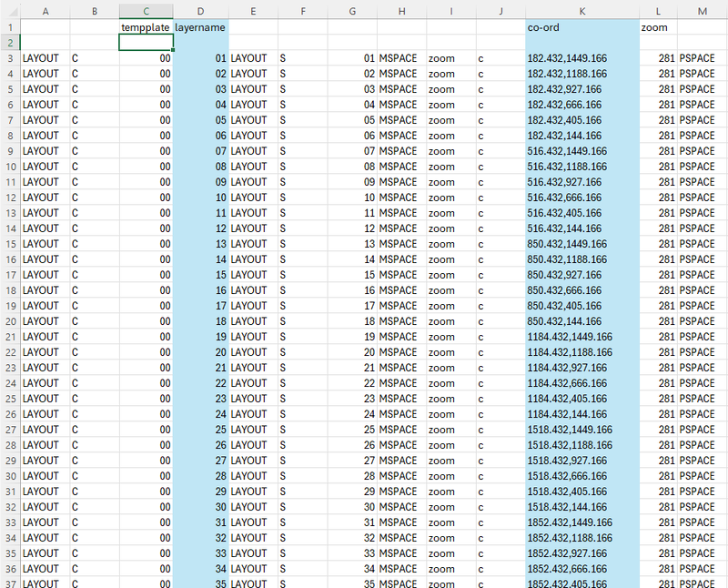Click the empty selected cell C2
This screenshot has height=588, width=728.
pos(146,43)
